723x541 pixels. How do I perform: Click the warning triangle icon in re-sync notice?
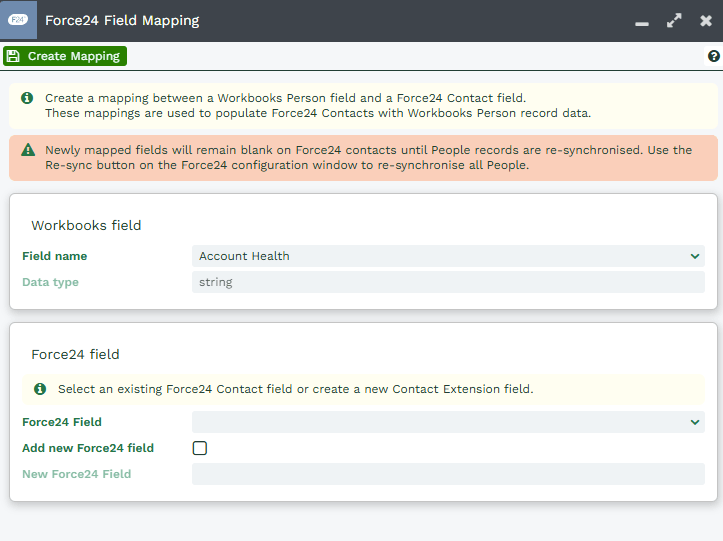(x=28, y=150)
